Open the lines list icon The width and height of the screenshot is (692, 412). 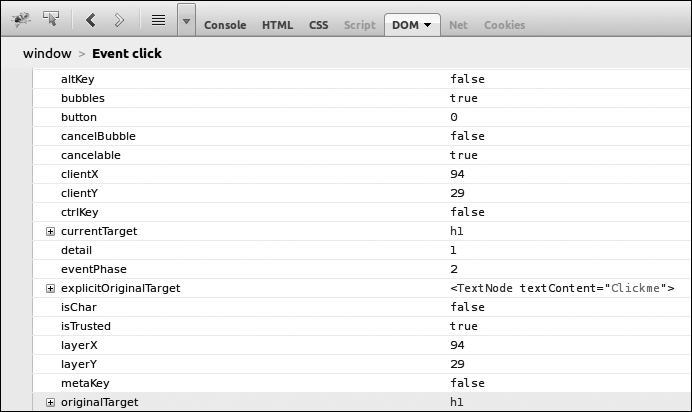click(158, 20)
